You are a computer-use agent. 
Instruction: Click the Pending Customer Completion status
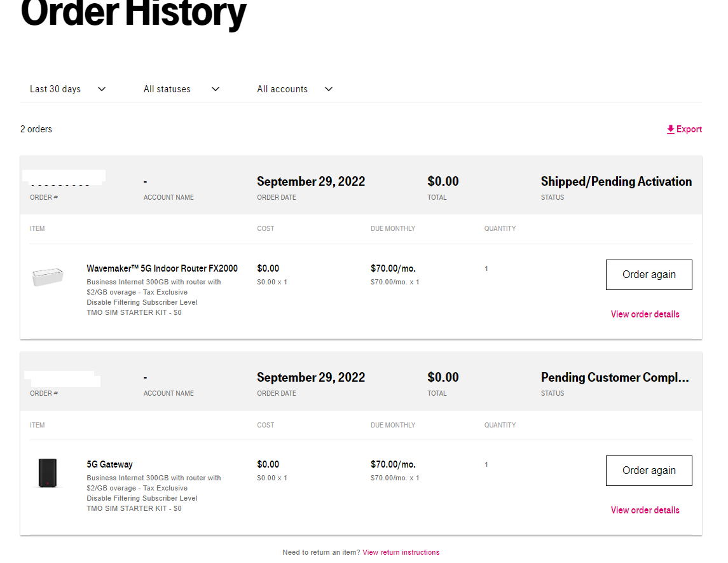(615, 377)
